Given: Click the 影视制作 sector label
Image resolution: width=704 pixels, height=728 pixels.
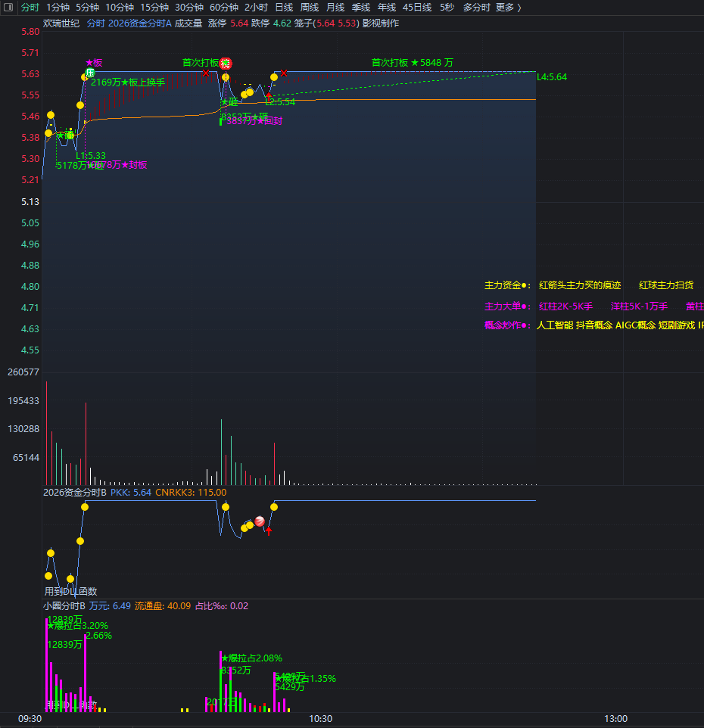Looking at the screenshot, I should 380,23.
